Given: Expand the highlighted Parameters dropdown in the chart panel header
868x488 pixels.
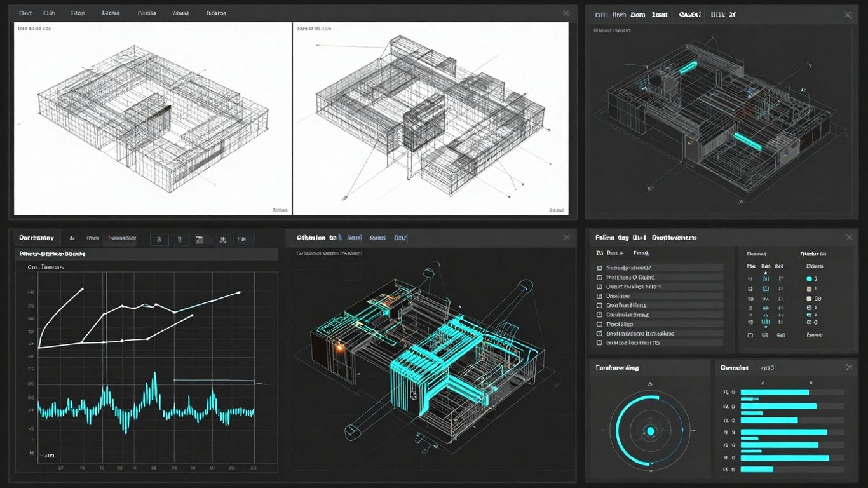Looking at the screenshot, I should click(x=121, y=240).
